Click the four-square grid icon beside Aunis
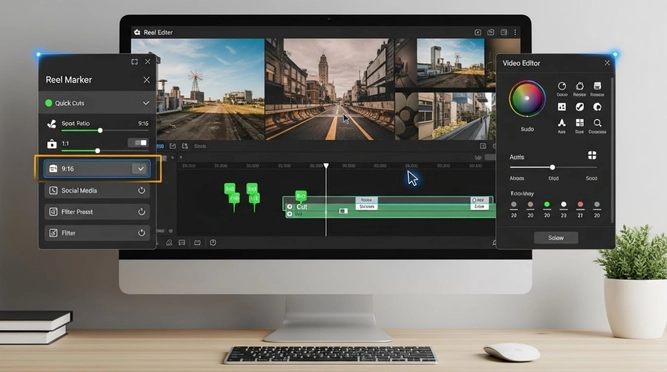The width and height of the screenshot is (667, 372). [x=592, y=155]
